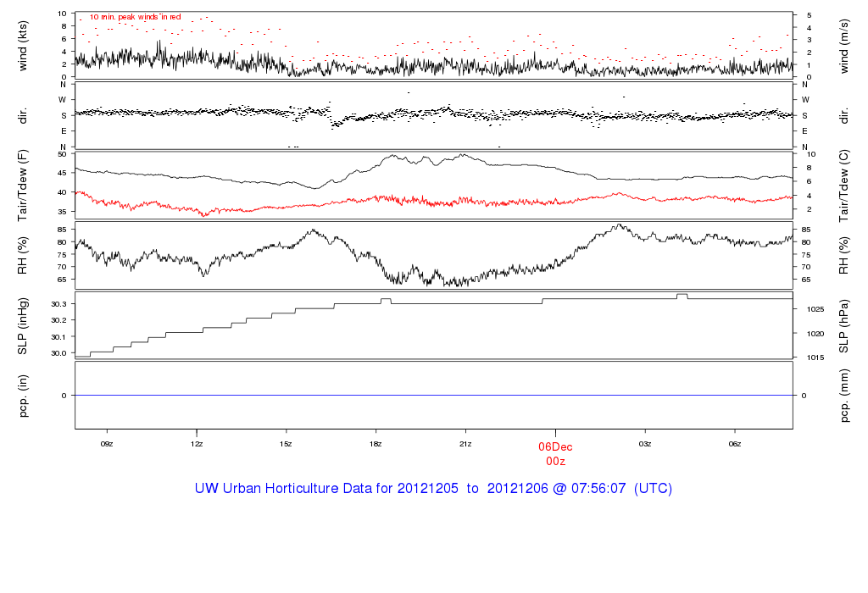Click the '03z' time axis label
The image size is (868, 593).
(x=645, y=444)
